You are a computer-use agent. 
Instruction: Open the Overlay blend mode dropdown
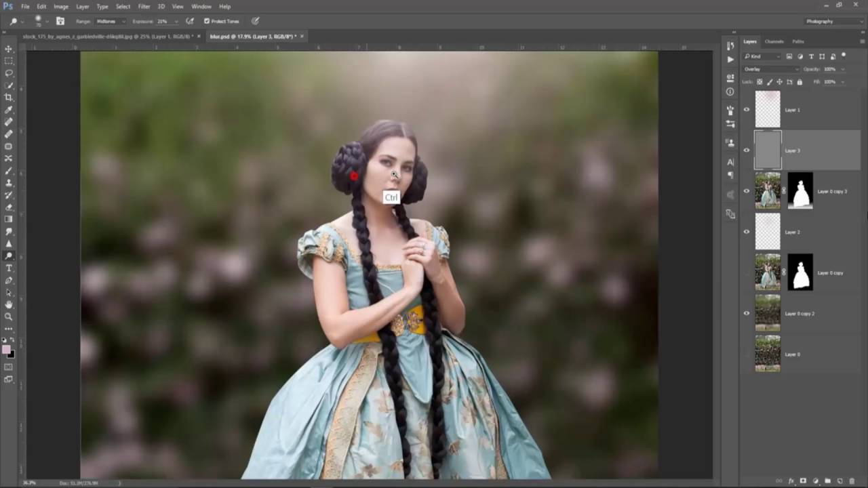tap(771, 69)
